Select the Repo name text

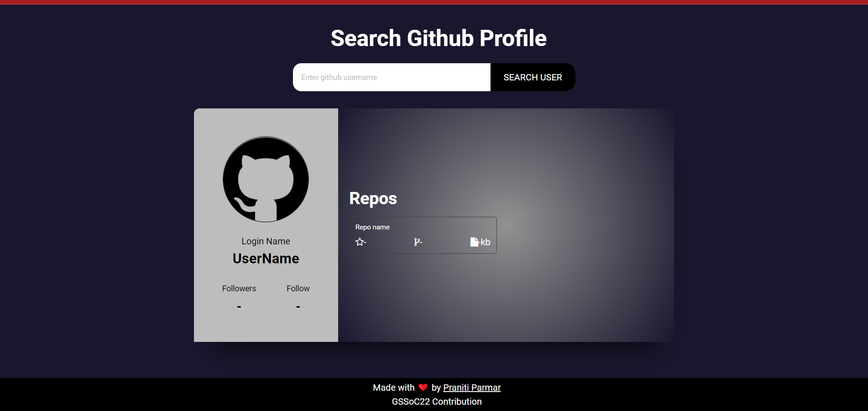pos(372,227)
